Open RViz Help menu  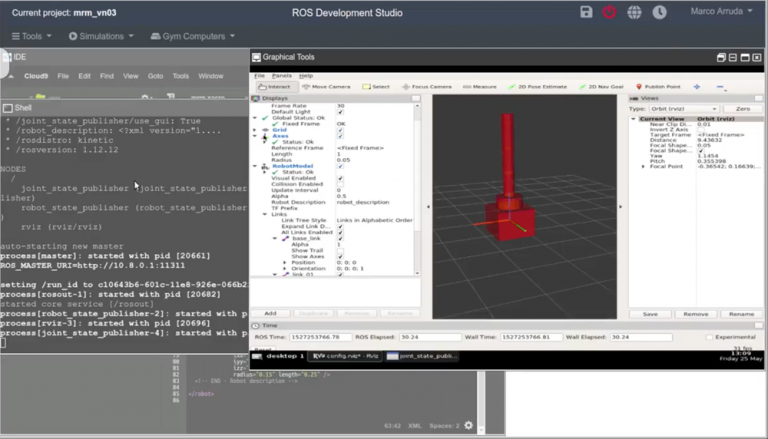coord(306,75)
